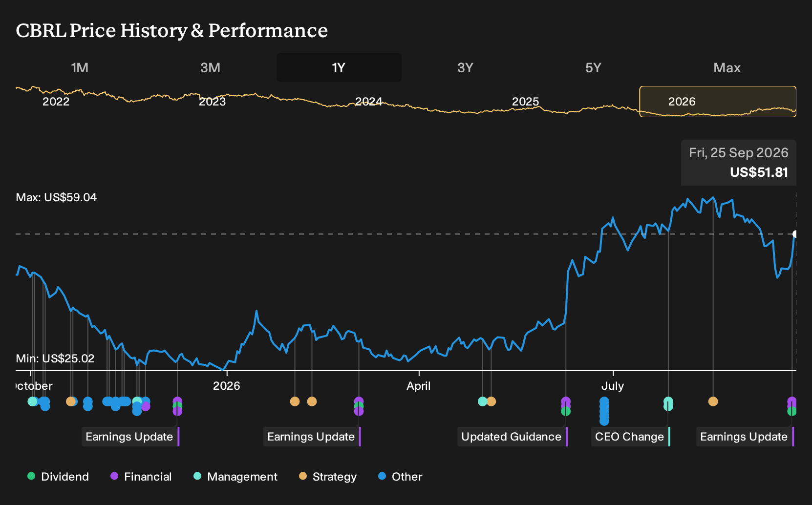Click the Min: US$25.02 label
The image size is (812, 505).
(55, 358)
